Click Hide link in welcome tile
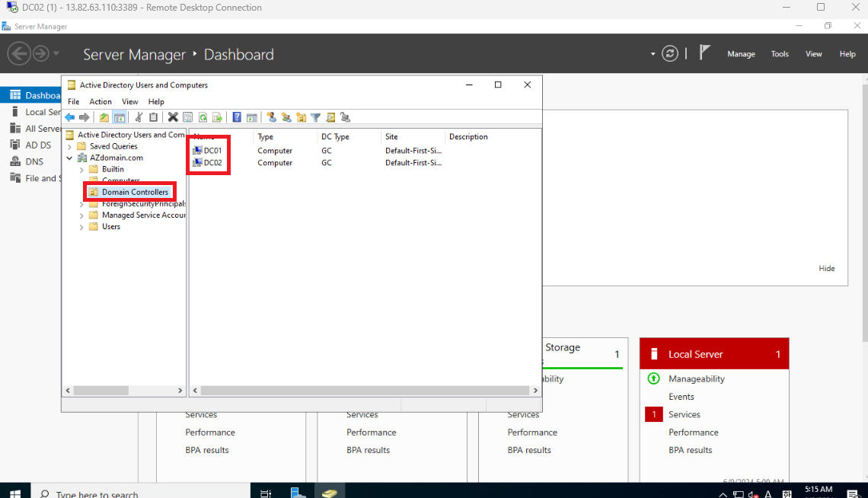The image size is (868, 498). pos(826,268)
